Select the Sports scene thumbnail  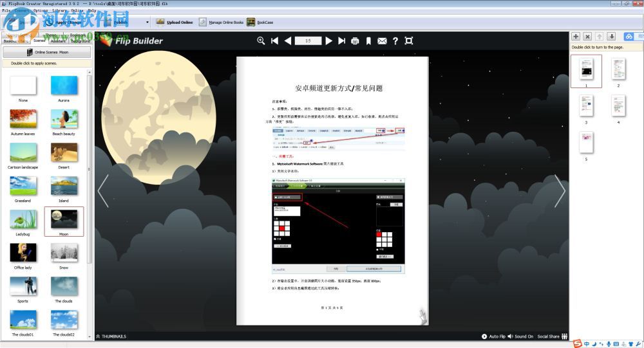click(23, 287)
